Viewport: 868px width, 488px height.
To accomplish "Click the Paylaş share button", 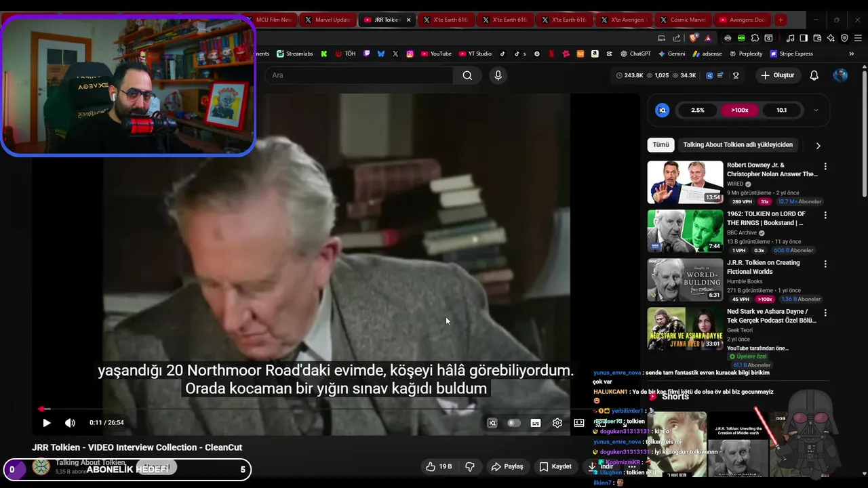I will (x=507, y=466).
